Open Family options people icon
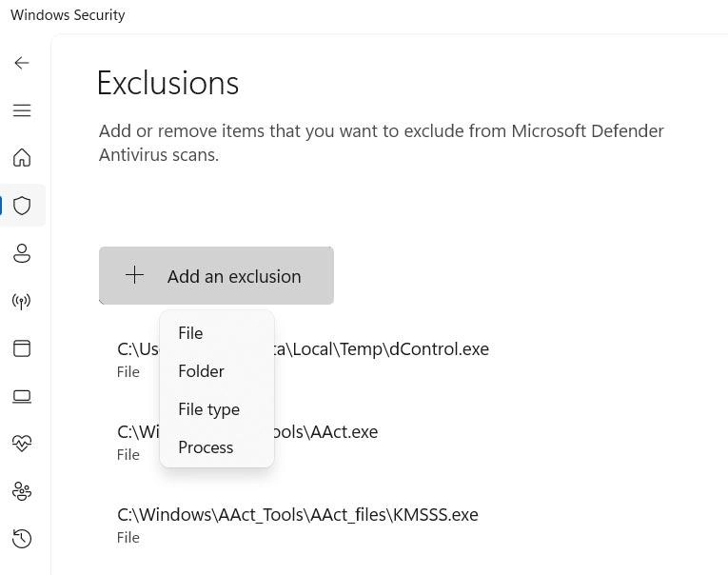This screenshot has height=575, width=728. click(22, 491)
